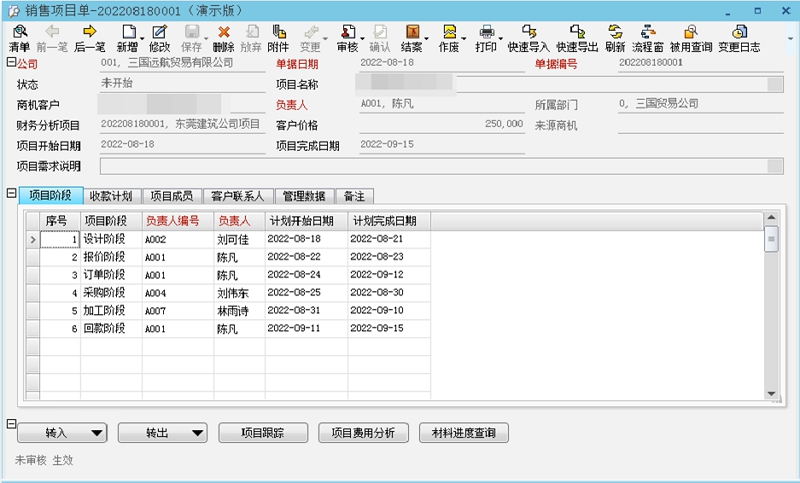Screen dimensions: 800x483
Task: Open the 变更日志 change log
Action: click(739, 38)
